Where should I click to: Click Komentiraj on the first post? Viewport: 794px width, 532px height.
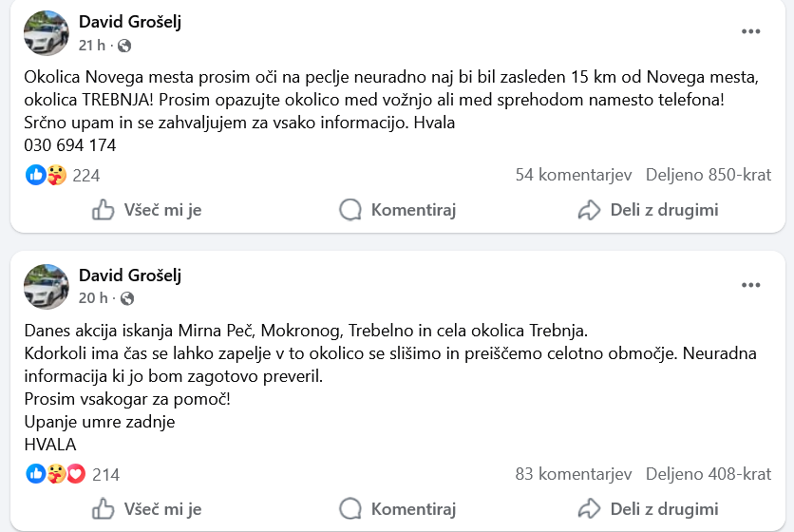click(398, 210)
